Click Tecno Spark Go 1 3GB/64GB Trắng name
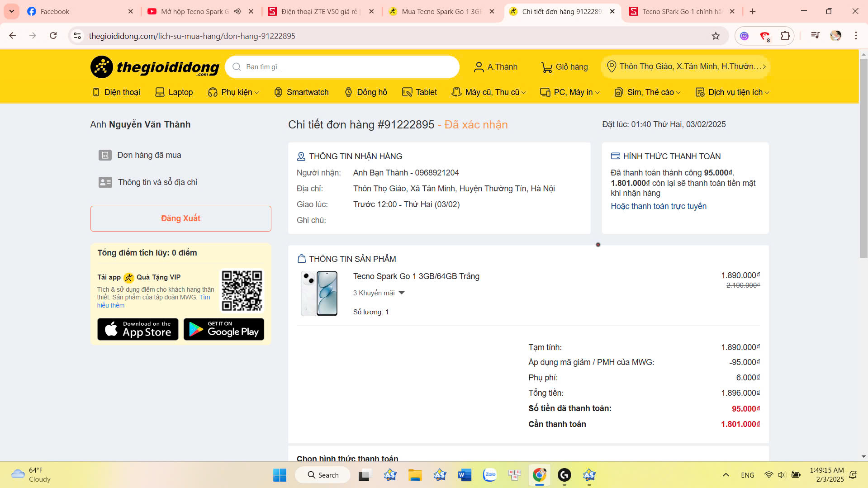868x488 pixels. pos(416,276)
